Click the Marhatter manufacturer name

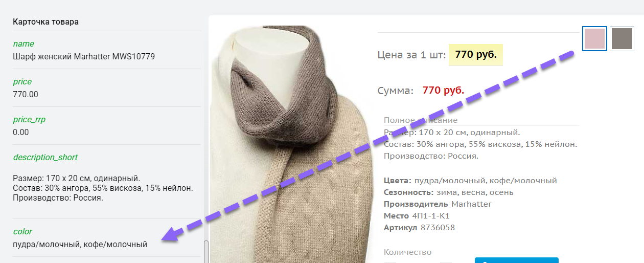tap(471, 204)
